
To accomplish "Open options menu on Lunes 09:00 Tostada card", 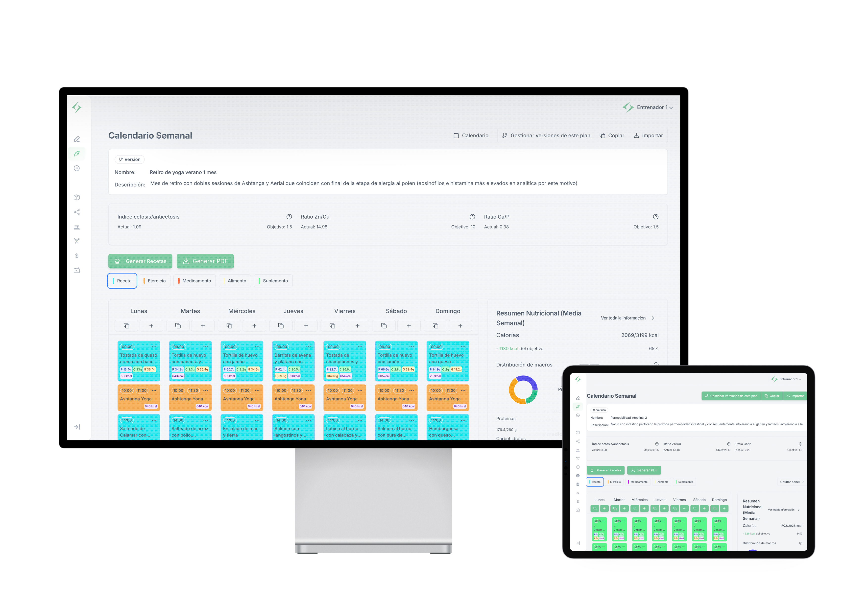I will point(154,347).
